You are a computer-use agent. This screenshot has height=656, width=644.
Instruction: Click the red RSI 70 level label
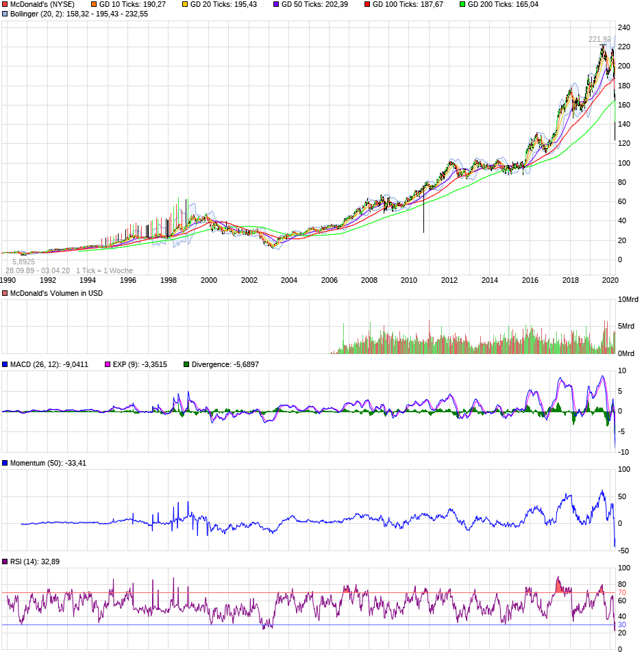(x=622, y=593)
